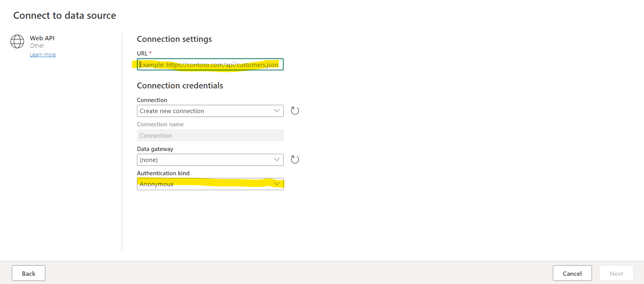This screenshot has width=644, height=284.
Task: Click the Connection dropdown chevron arrow
Action: tap(277, 111)
